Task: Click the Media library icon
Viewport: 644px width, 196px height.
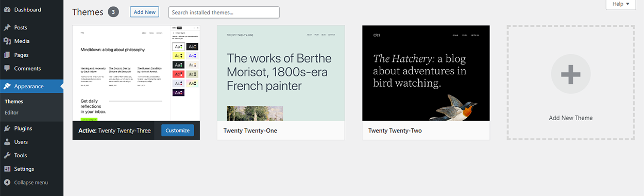Action: click(7, 41)
